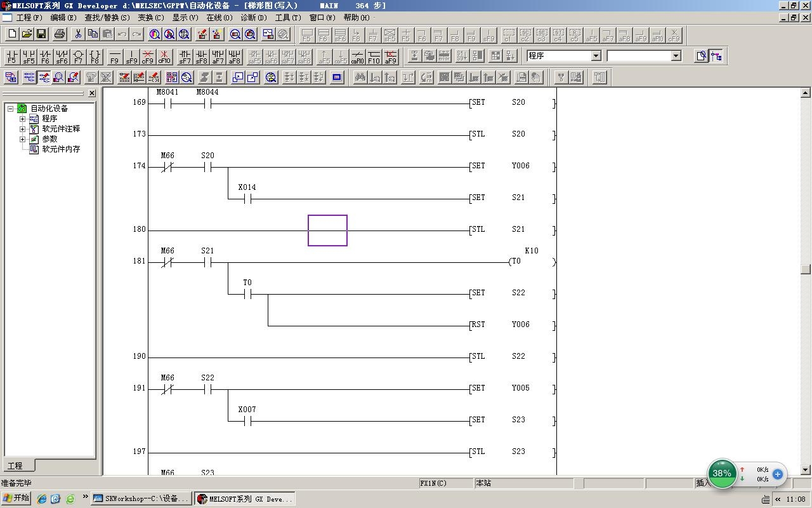Select draw line tool F10

374,57
